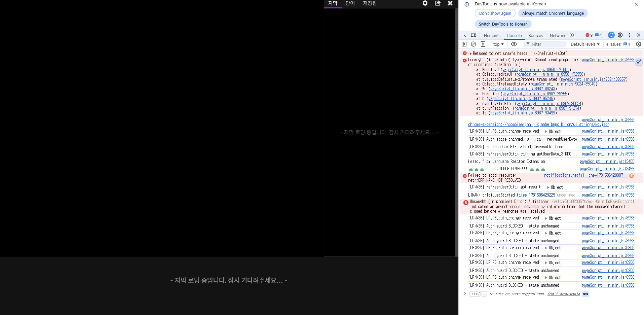
Task: Click the Uncaught TypeError error icon
Action: coord(465,60)
